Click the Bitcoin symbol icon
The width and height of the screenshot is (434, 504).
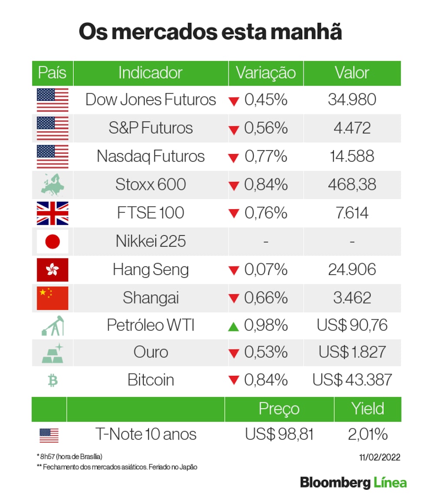(x=53, y=381)
